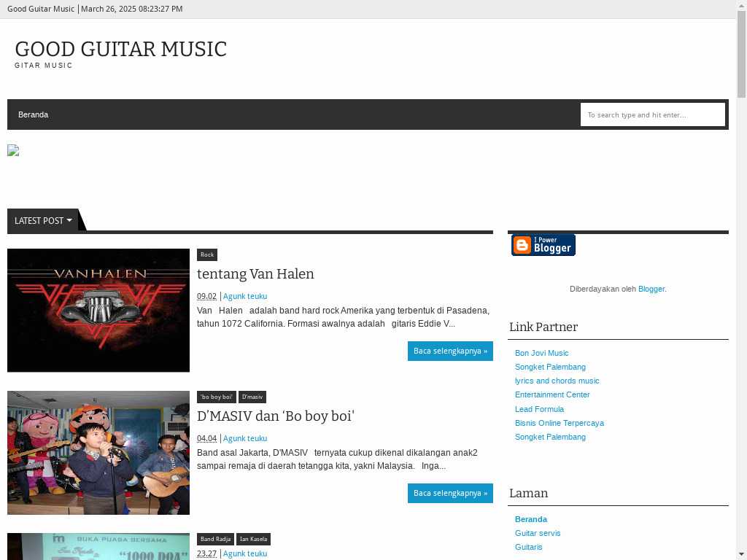Viewport: 747px width, 560px height.
Task: Click the Blogger link in Diberdayakan oleh
Action: pyautogui.click(x=651, y=289)
